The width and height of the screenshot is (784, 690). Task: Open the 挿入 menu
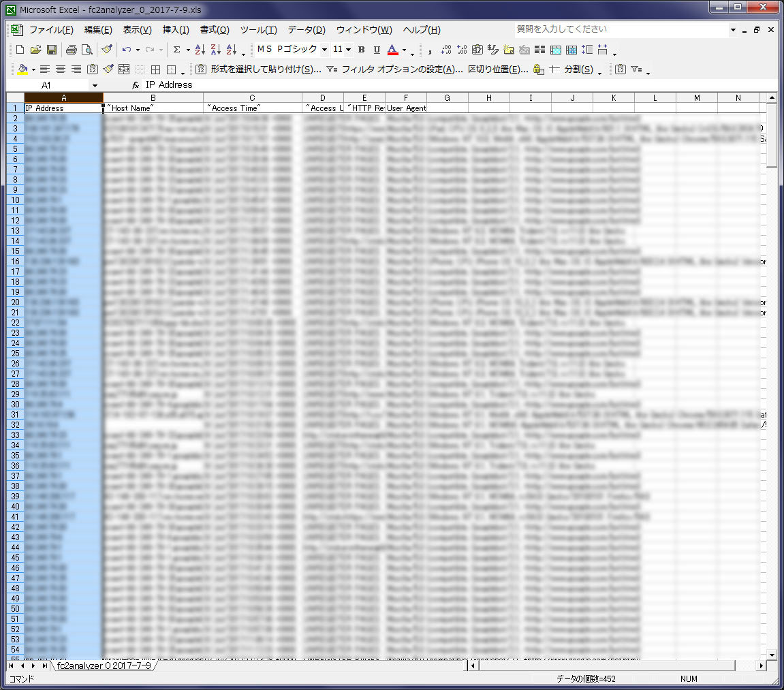point(176,30)
